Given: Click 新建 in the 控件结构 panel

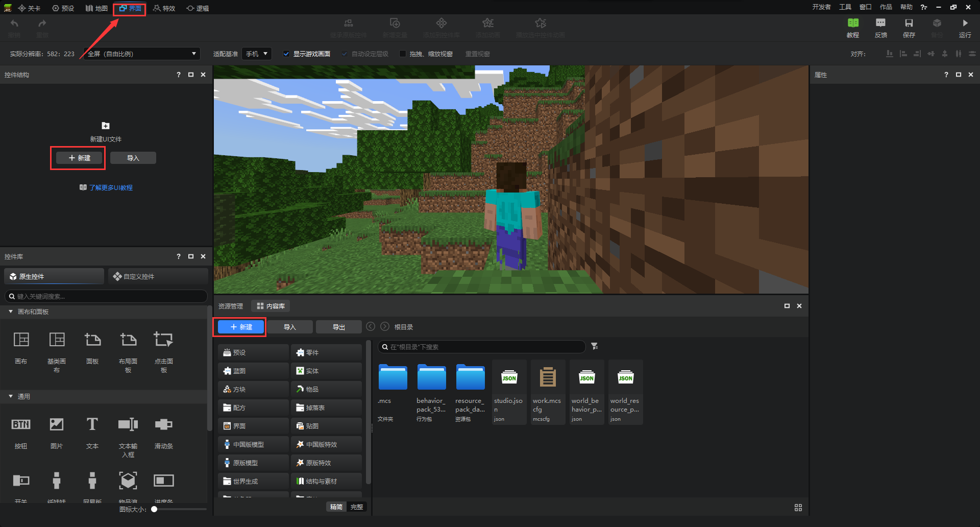Looking at the screenshot, I should click(79, 158).
